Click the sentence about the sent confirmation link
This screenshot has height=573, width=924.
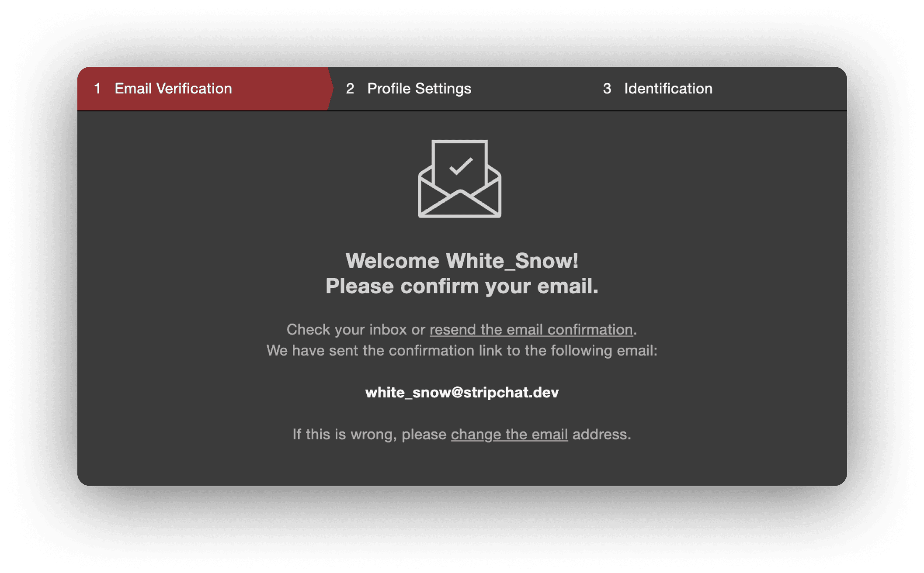pos(462,350)
